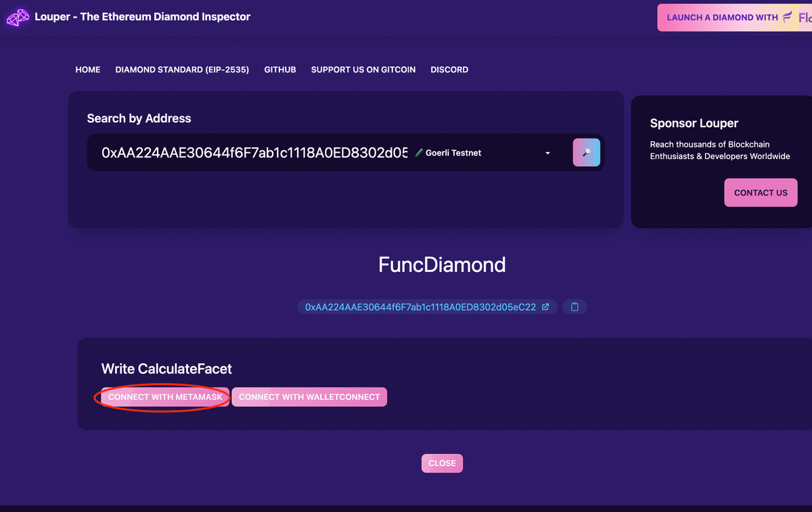
Task: Copy the diamond address with clipboard icon
Action: pyautogui.click(x=574, y=307)
